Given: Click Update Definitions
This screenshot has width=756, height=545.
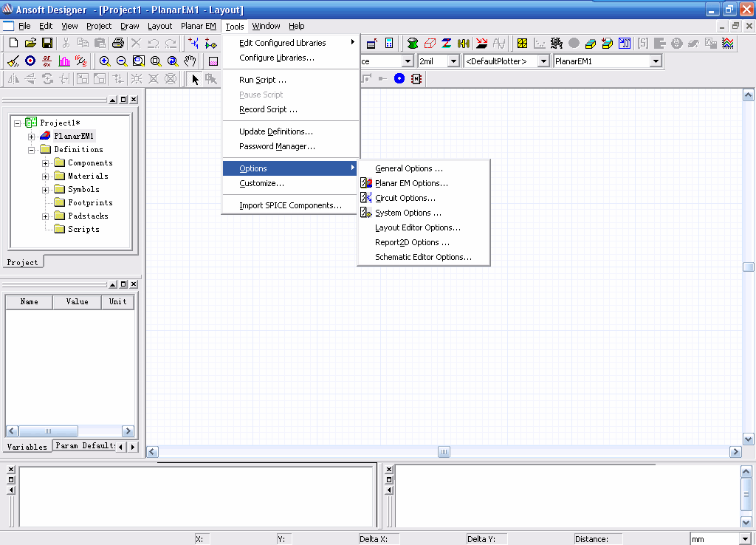Looking at the screenshot, I should [290, 131].
